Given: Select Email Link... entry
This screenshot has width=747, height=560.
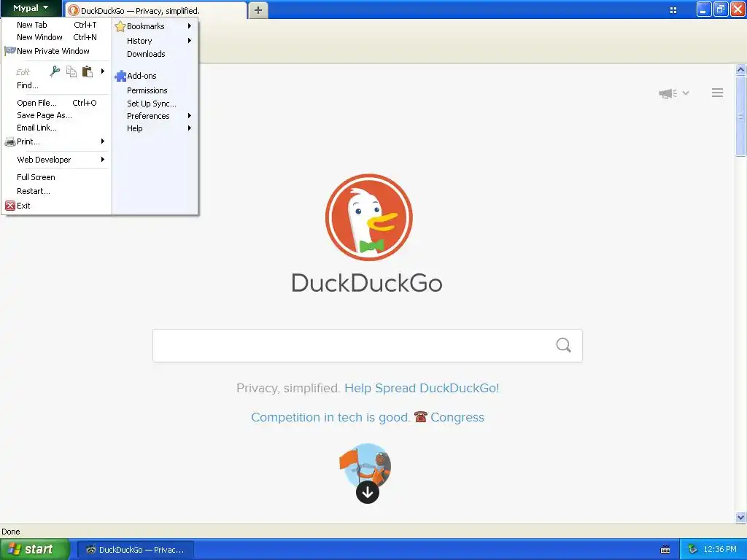Looking at the screenshot, I should click(x=56, y=128).
